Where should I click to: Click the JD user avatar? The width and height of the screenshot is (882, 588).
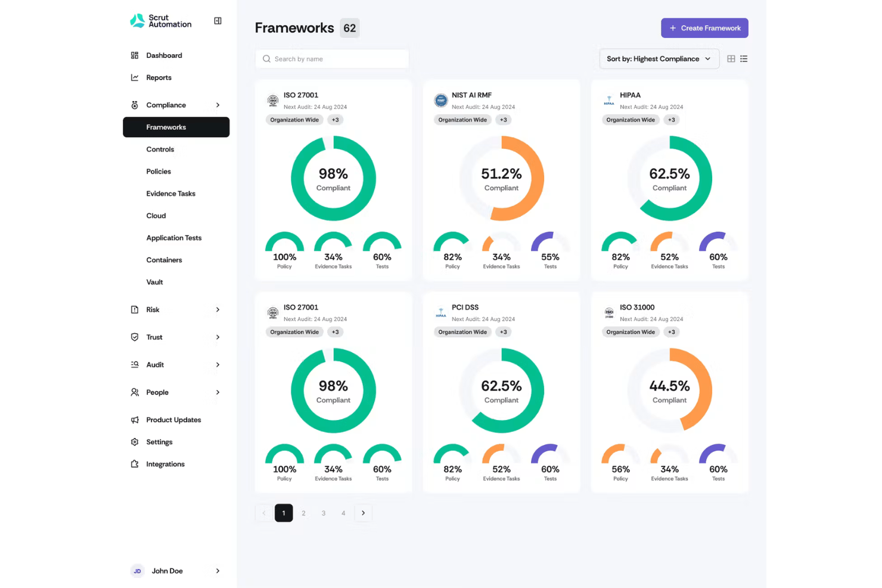tap(138, 571)
